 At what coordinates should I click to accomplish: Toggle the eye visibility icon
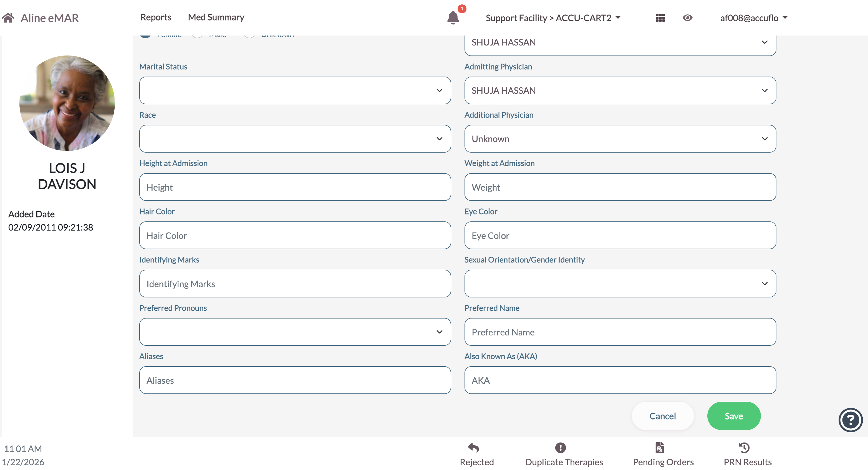pyautogui.click(x=687, y=18)
